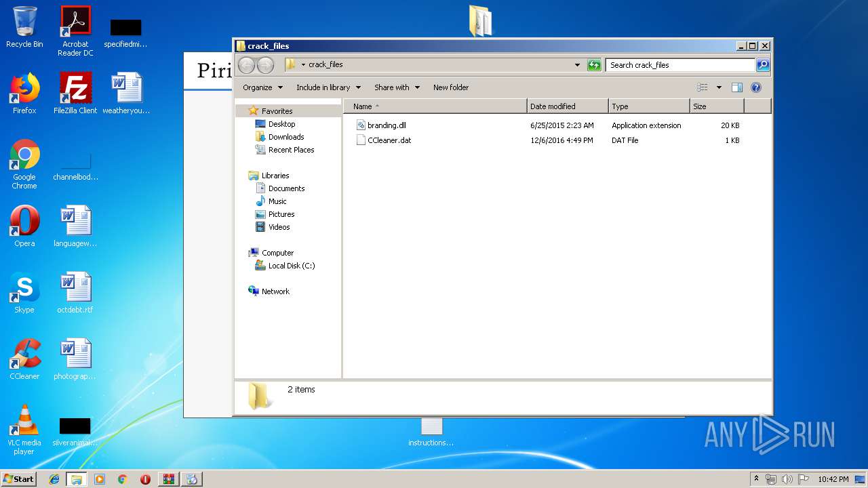Open CCleaner desktop shortcut
The width and height of the screenshot is (868, 488).
tap(24, 359)
